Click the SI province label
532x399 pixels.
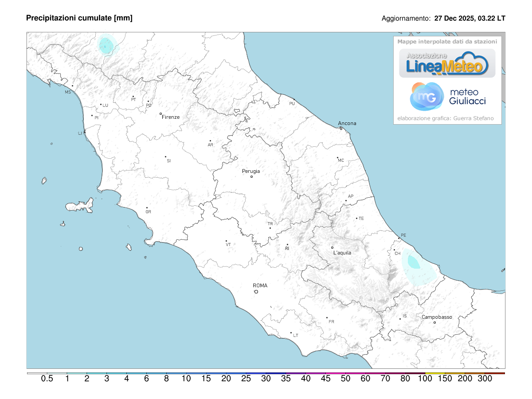pyautogui.click(x=168, y=160)
